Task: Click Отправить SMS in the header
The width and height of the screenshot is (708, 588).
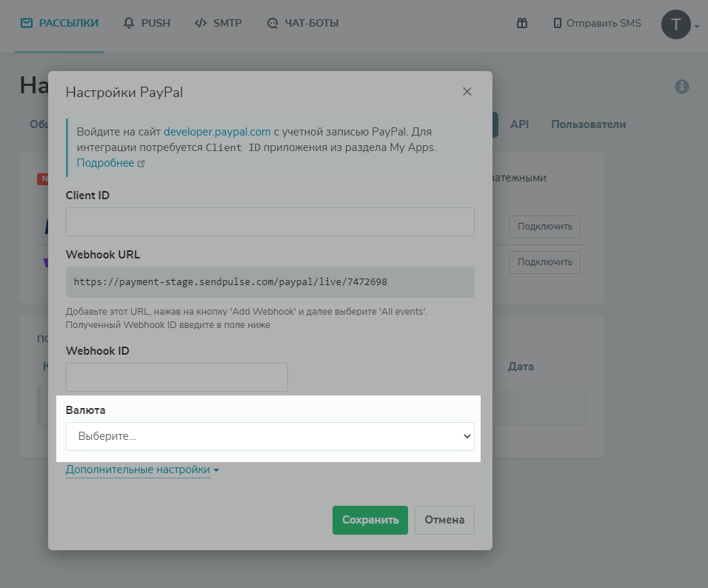Action: pos(597,23)
